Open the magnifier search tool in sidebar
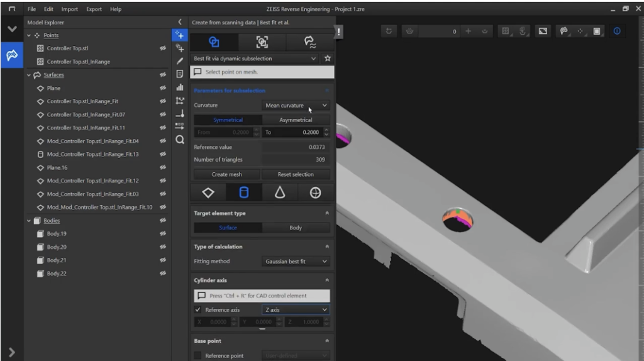The width and height of the screenshot is (644, 361). tap(179, 140)
